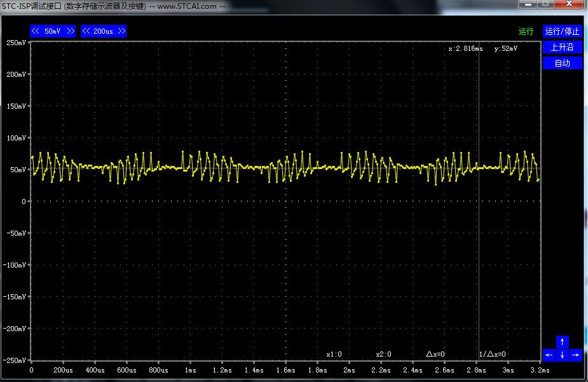Increase time base with right arrows beside 200us
The height and width of the screenshot is (382, 588).
121,31
